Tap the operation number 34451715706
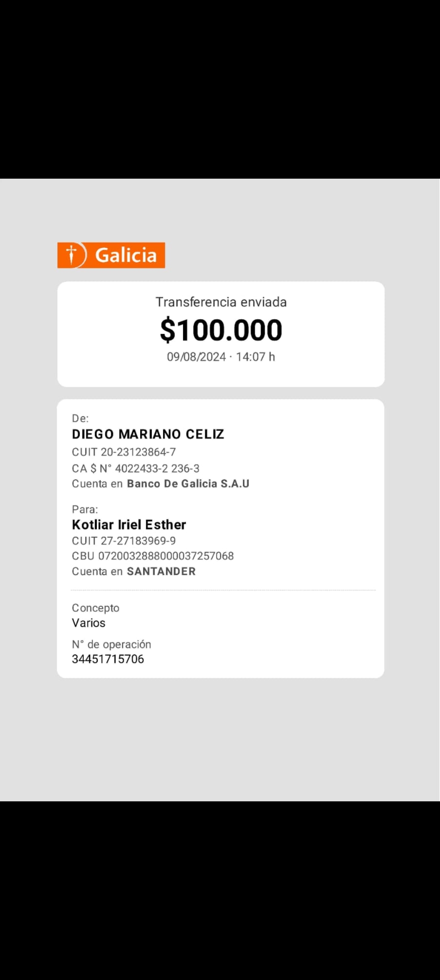This screenshot has width=440, height=980. [108, 659]
